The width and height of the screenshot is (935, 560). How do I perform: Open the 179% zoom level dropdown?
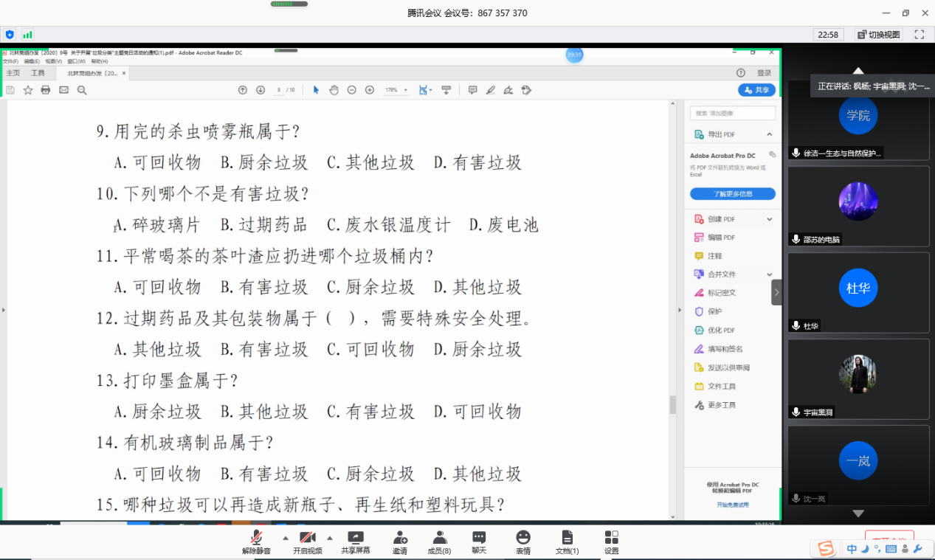click(x=395, y=90)
